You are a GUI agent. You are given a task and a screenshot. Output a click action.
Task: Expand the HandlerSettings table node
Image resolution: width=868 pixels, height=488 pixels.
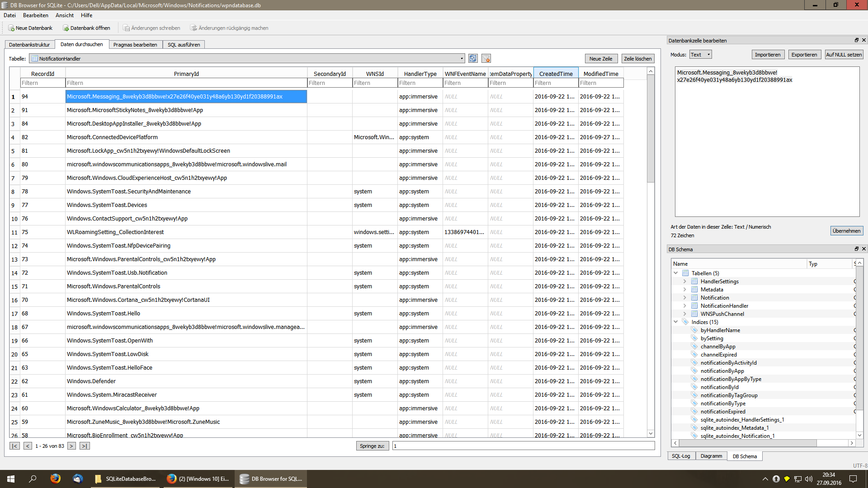point(684,282)
